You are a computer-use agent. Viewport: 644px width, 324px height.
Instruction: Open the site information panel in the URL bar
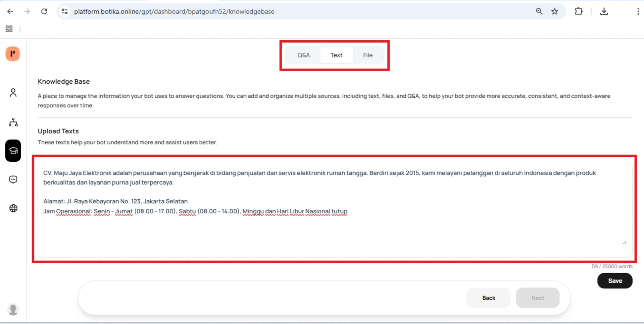64,11
